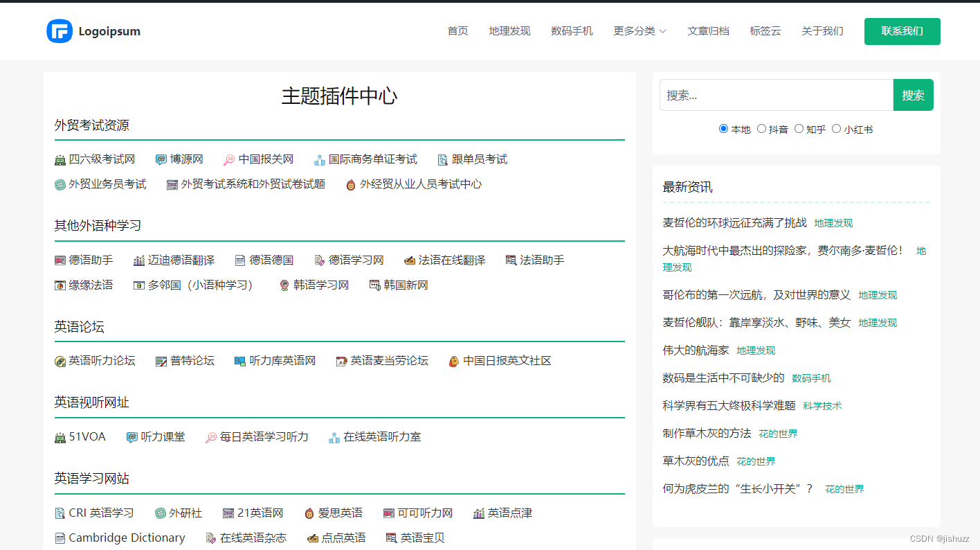This screenshot has height=550, width=980.
Task: Click the icon beside 德语助手
Action: coord(60,260)
